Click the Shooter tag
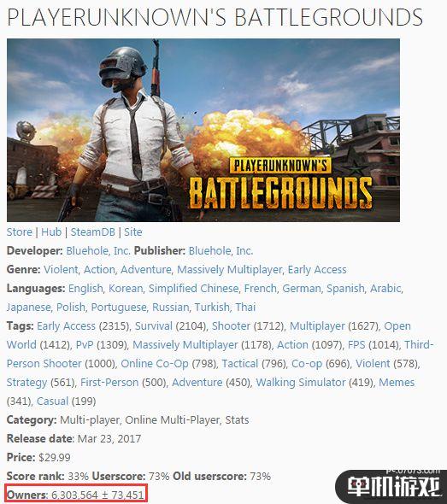 click(x=231, y=326)
